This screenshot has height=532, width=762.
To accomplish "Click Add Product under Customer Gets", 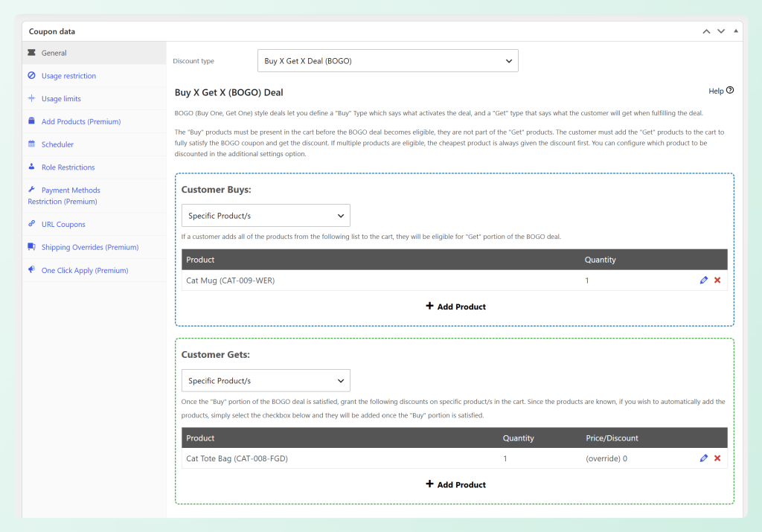I will pyautogui.click(x=455, y=484).
